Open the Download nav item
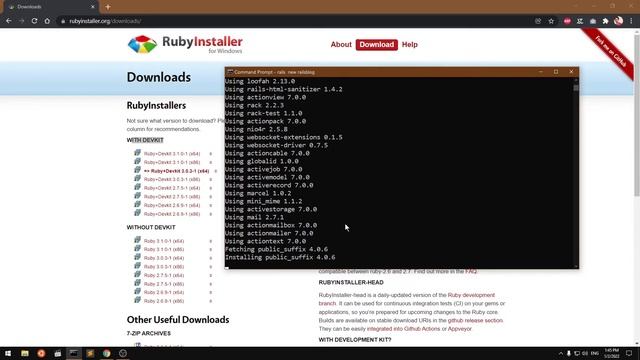This screenshot has width=640, height=360. [376, 44]
